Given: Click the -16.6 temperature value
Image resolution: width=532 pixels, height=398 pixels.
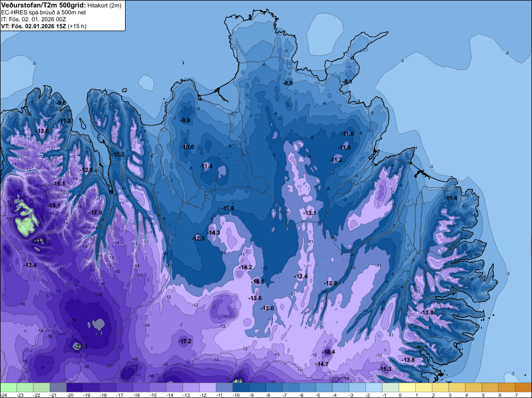Looking at the screenshot, I should click(258, 281).
